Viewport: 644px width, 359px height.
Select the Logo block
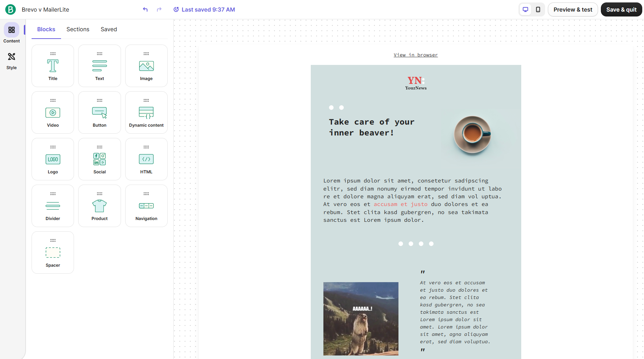(53, 159)
